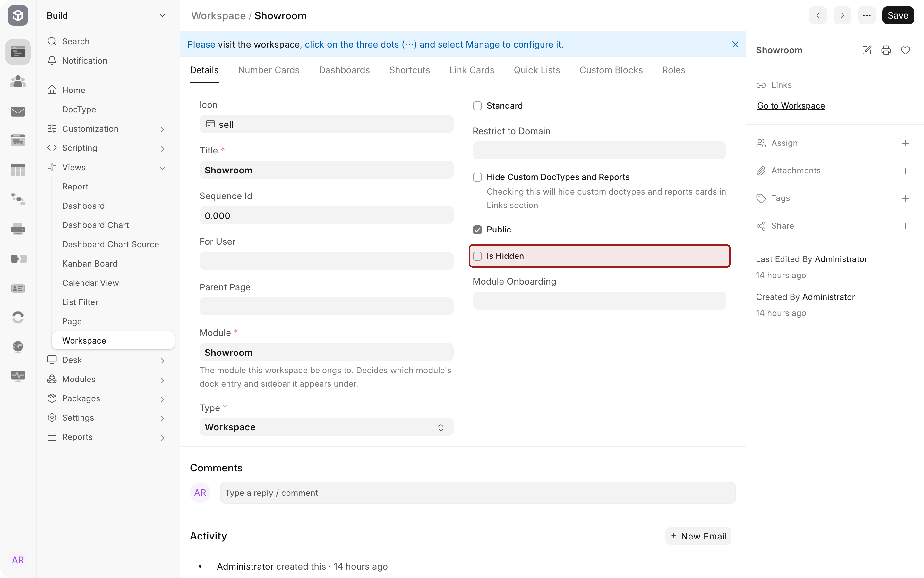Click the Share plus icon
This screenshot has height=578, width=924.
click(905, 226)
